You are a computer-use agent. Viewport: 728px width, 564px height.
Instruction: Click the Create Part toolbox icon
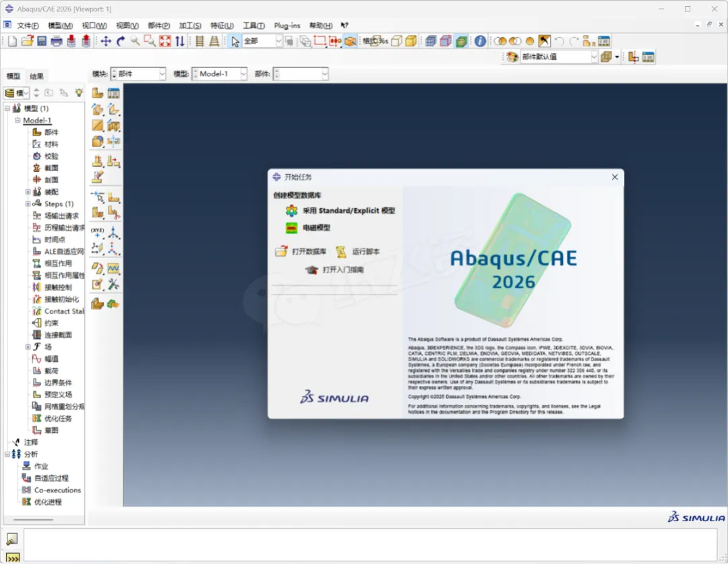98,93
